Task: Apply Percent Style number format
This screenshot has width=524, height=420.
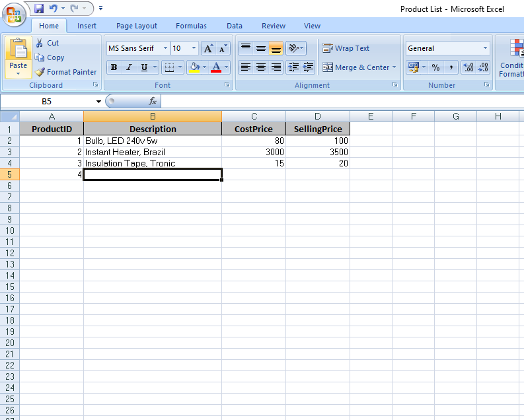Action: pyautogui.click(x=435, y=67)
